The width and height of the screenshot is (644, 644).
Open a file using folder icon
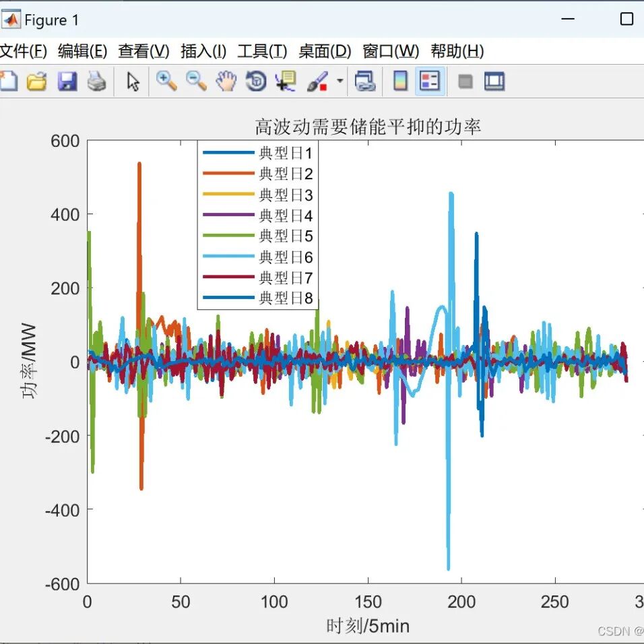[x=36, y=81]
